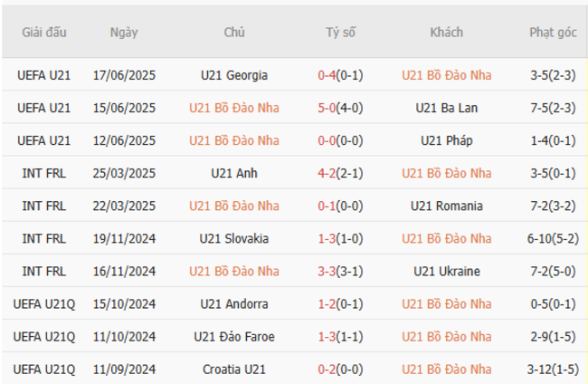Select the U21 Pháp away team
Image resolution: width=588 pixels, height=384 pixels.
(447, 140)
